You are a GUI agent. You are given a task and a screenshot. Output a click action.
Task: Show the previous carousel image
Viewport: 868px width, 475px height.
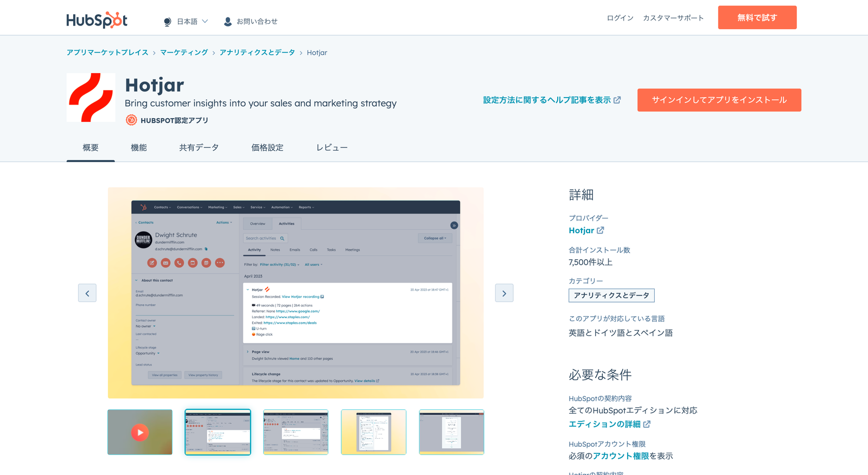pos(87,293)
